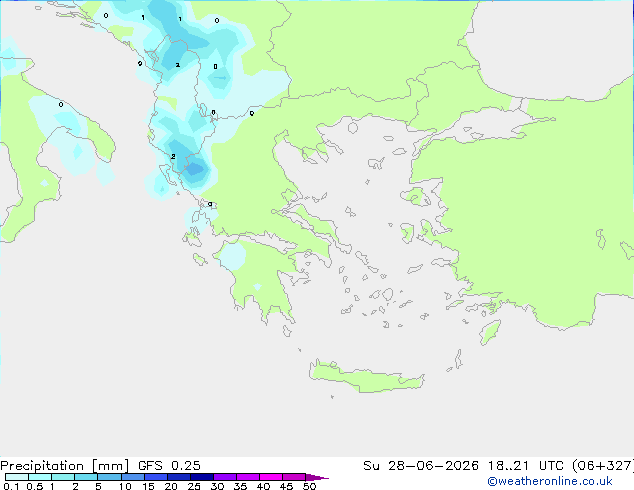Screen dimensions: 634x490
Task: Click the 'GFS 0.25' model label
Action: (169, 466)
